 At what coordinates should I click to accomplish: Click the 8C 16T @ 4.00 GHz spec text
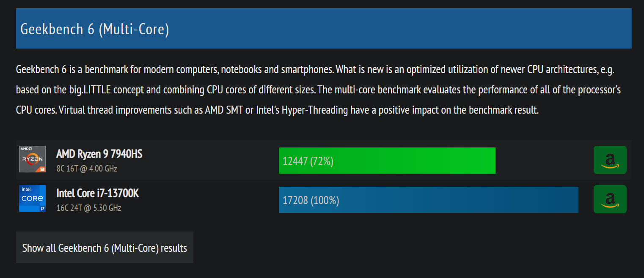[x=87, y=169]
